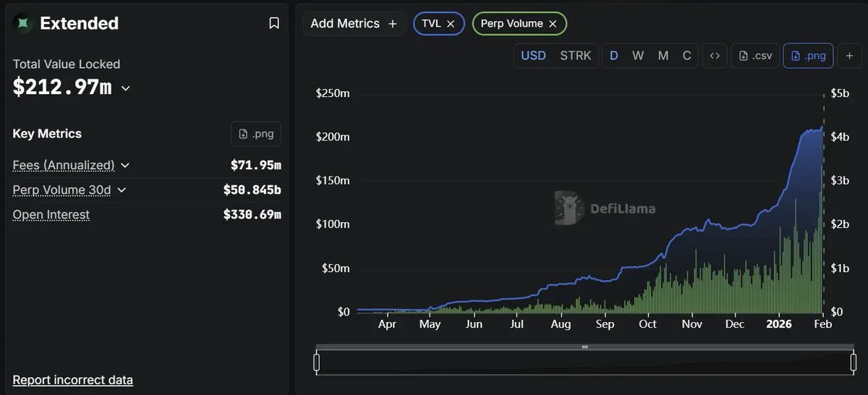Switch chart currency to USD
Image resolution: width=868 pixels, height=395 pixels.
(x=534, y=56)
